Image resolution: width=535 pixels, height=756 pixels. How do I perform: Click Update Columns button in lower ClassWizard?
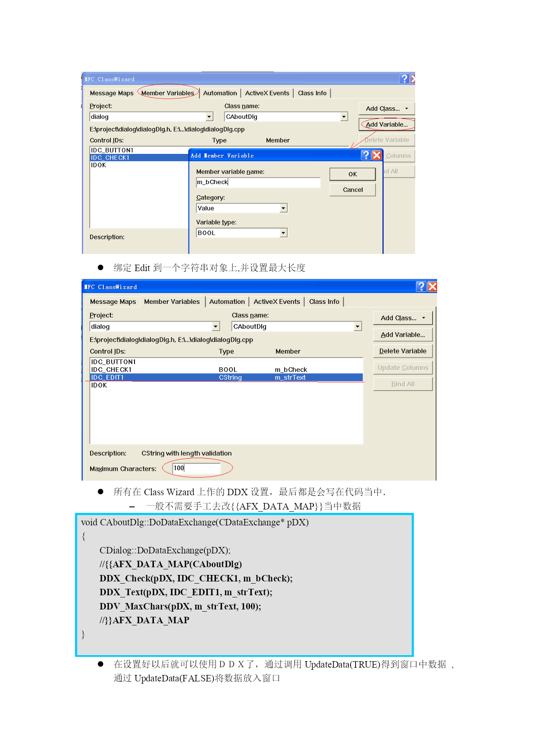pos(403,368)
